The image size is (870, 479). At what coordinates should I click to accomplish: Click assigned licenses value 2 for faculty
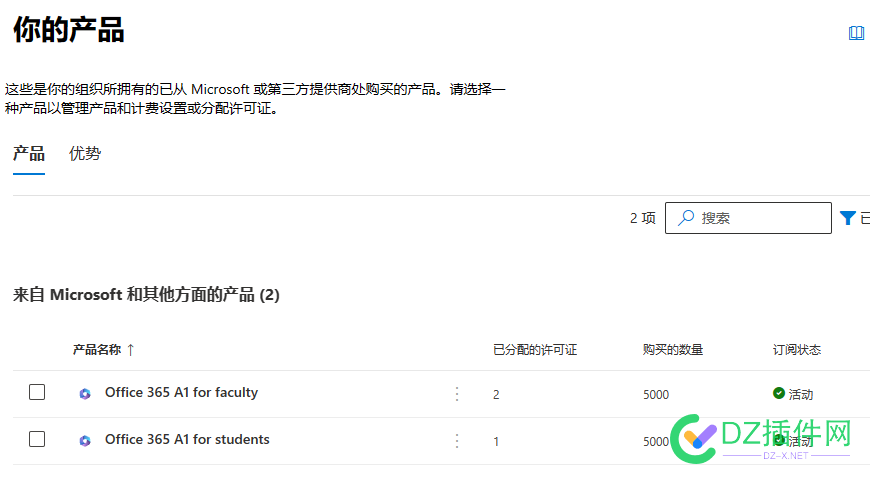pos(496,395)
